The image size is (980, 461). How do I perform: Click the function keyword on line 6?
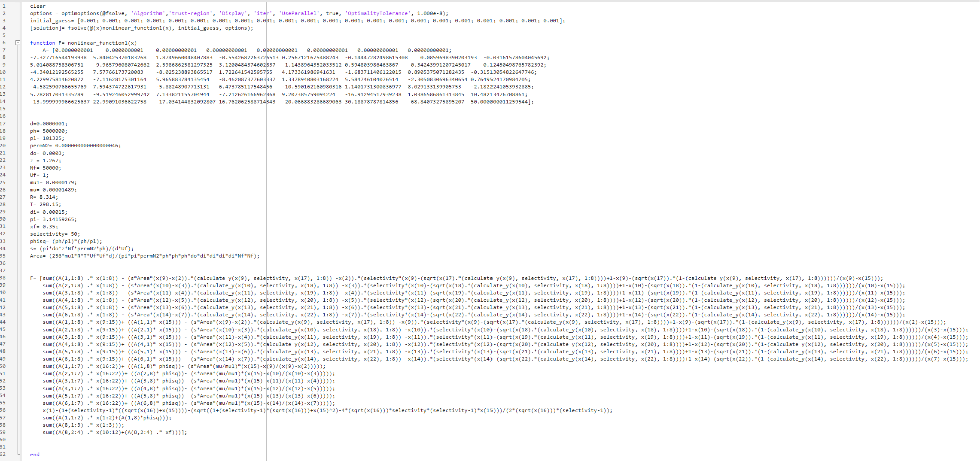pyautogui.click(x=43, y=42)
